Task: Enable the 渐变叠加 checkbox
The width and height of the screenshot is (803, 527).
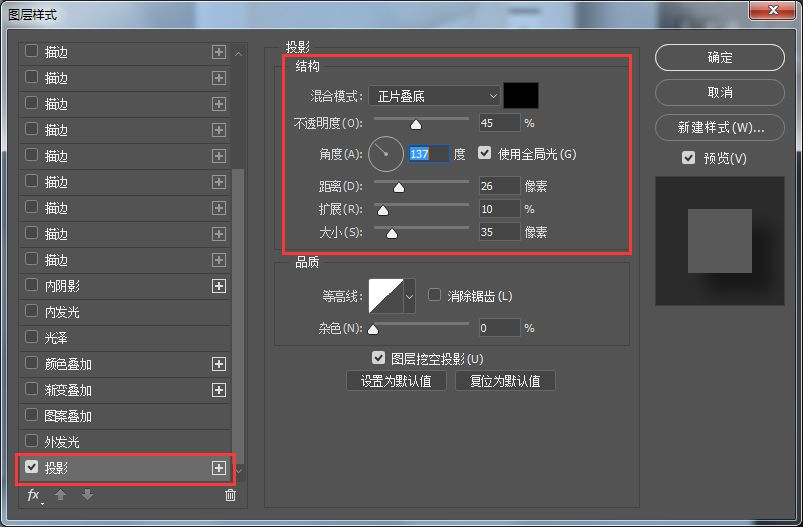Action: [32, 389]
